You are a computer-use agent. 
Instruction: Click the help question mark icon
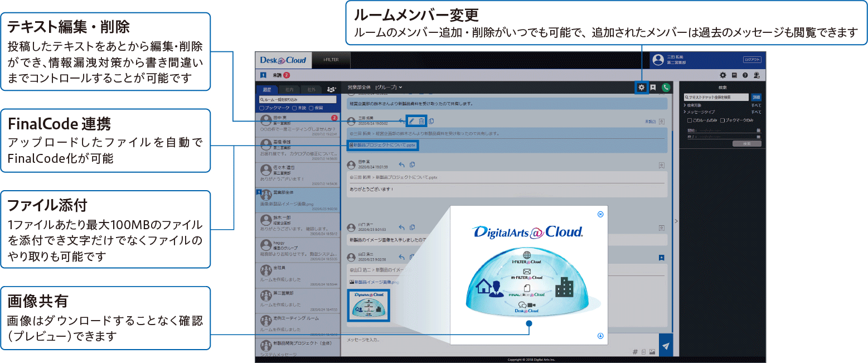click(x=745, y=75)
